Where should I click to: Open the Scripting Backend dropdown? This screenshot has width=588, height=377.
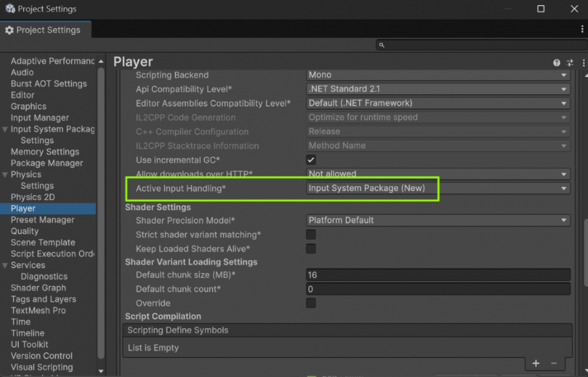click(x=438, y=75)
